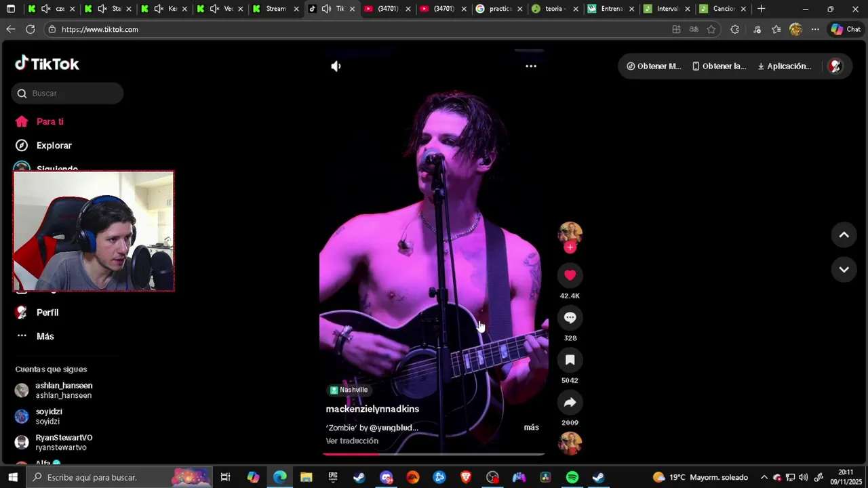Viewport: 868px width, 488px height.
Task: Seek using the red video progress bar
Action: point(433,454)
